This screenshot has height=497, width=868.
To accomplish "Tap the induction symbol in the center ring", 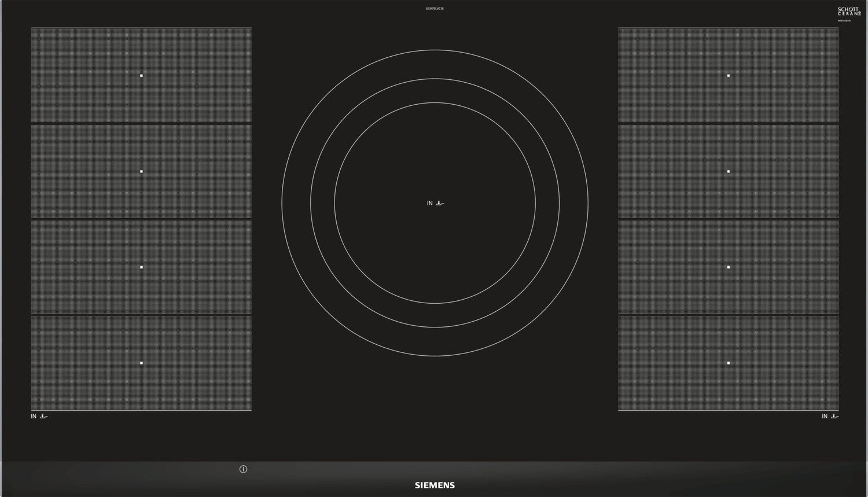I will pyautogui.click(x=440, y=203).
